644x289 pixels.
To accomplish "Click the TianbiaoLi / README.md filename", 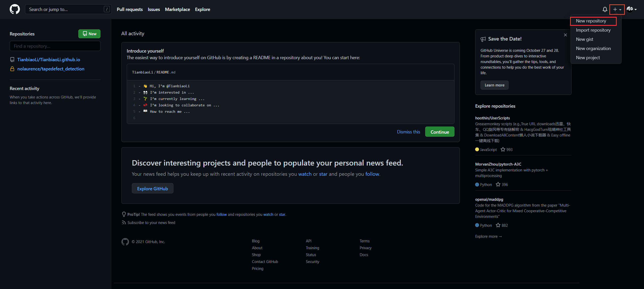I will 154,72.
